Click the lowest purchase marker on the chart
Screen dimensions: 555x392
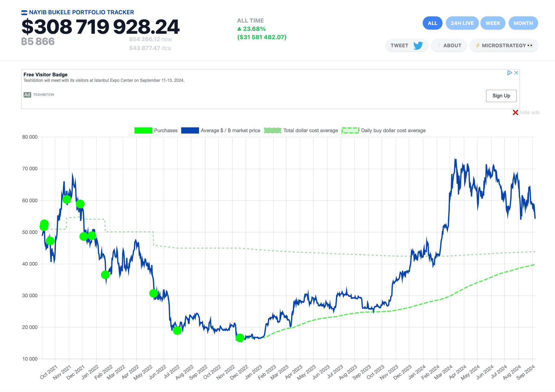pyautogui.click(x=240, y=338)
